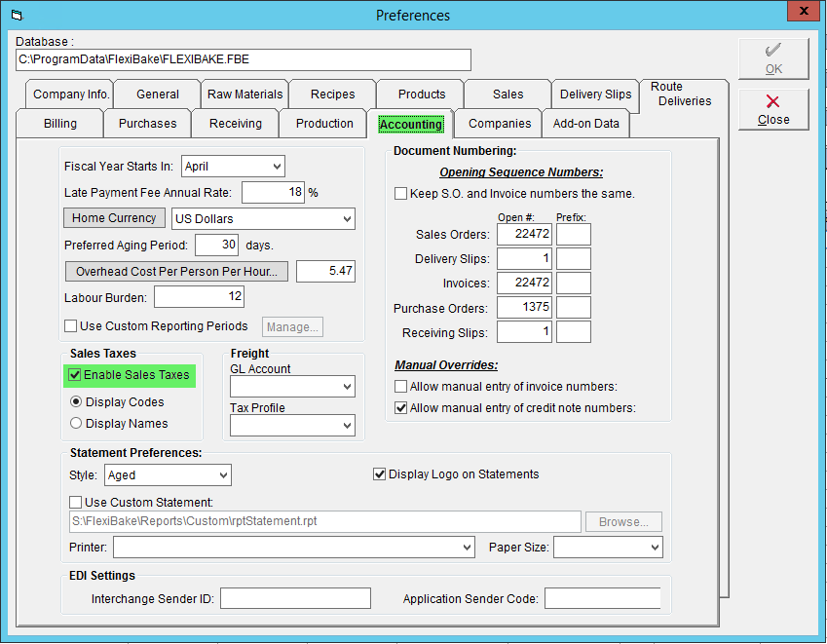Expand the Statement Style dropdown
The height and width of the screenshot is (644, 827).
coord(224,475)
